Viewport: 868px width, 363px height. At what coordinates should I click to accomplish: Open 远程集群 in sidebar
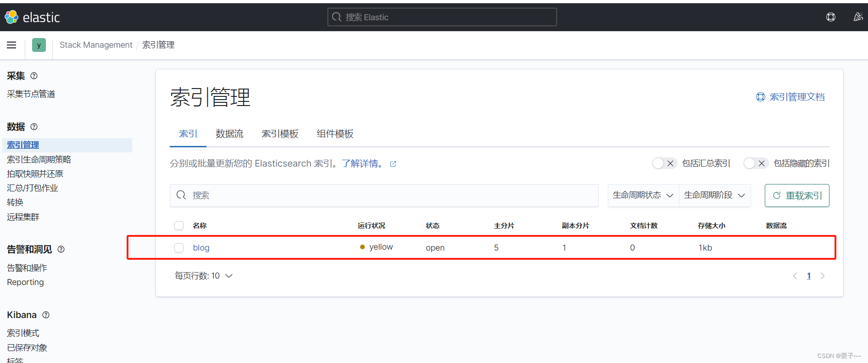[23, 217]
